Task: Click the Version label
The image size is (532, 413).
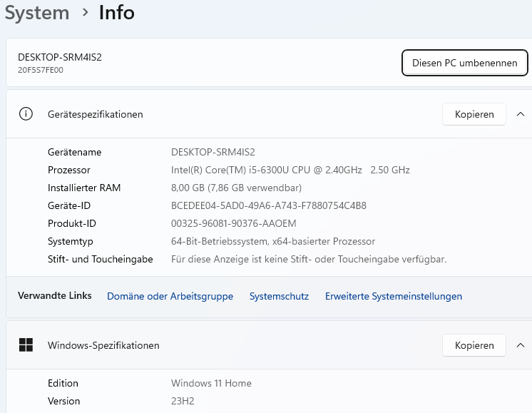Action: (x=63, y=401)
